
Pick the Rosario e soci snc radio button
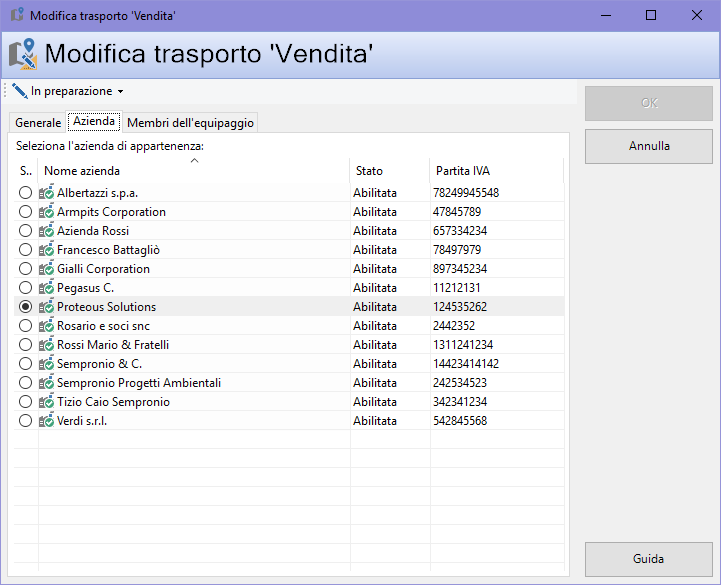pos(25,326)
